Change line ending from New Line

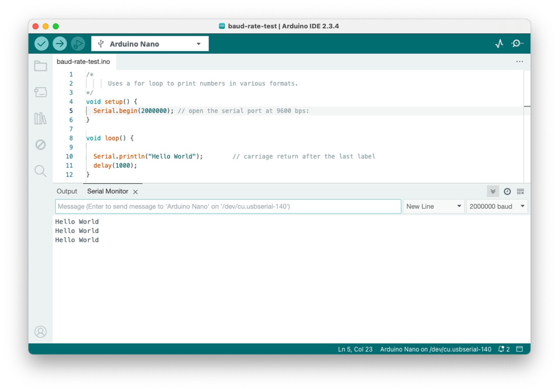coord(433,206)
